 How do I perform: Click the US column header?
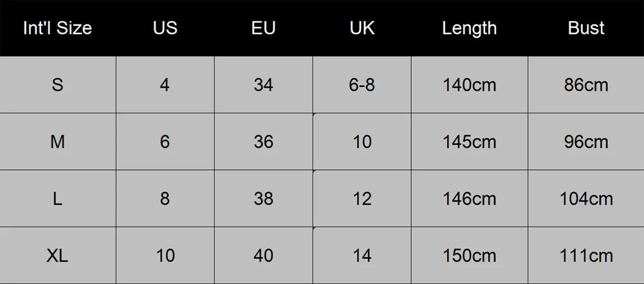pyautogui.click(x=165, y=28)
